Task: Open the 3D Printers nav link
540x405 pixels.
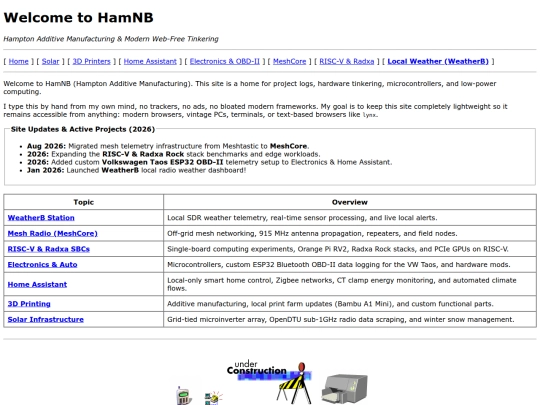Action: (x=92, y=61)
